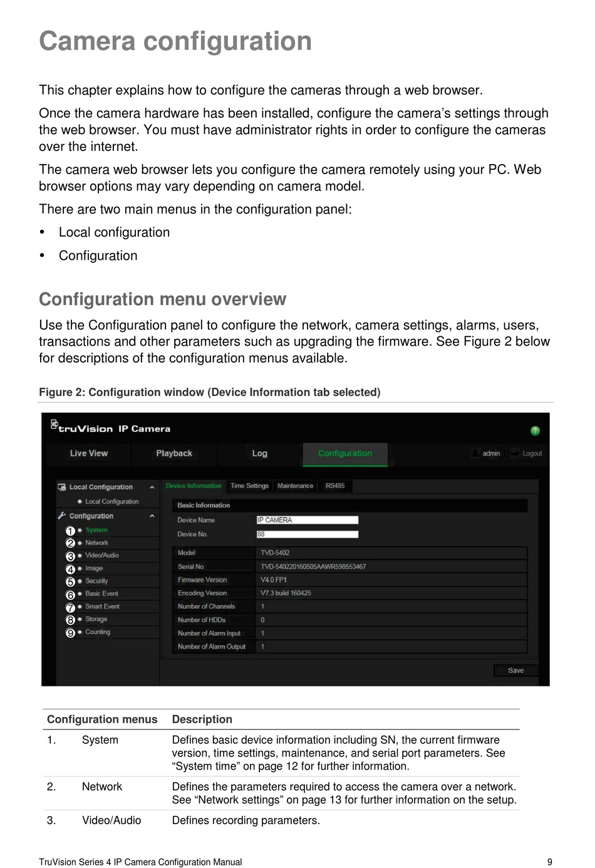Click the truVision logo icon
The image size is (595, 868).
(54, 425)
